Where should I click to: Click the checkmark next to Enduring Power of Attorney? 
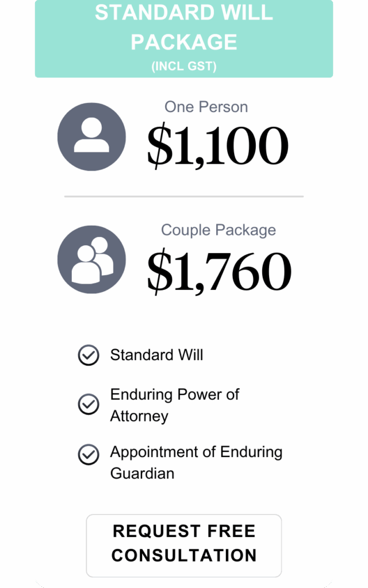click(89, 404)
